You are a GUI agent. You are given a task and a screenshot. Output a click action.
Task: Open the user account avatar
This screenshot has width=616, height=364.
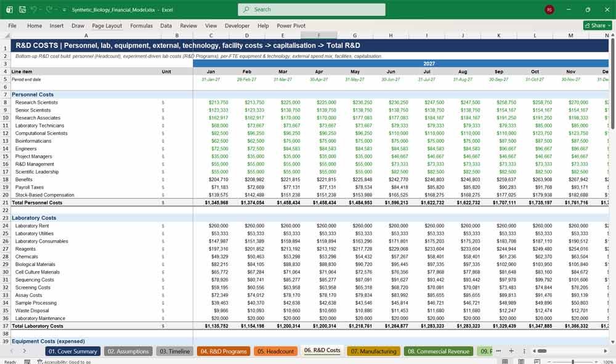pyautogui.click(x=549, y=9)
